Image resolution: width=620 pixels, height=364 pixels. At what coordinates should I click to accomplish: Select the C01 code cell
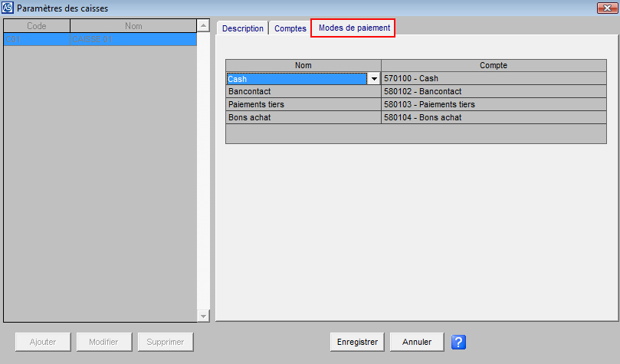(37, 39)
